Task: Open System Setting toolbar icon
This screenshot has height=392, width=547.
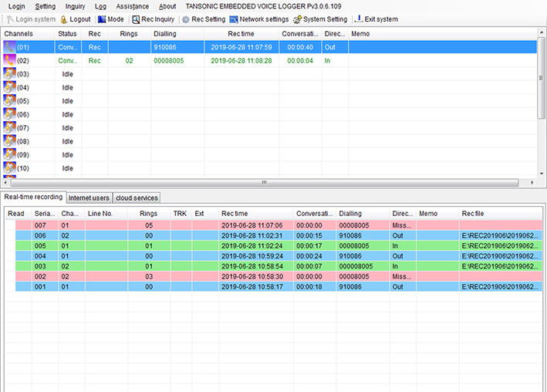Action: click(297, 19)
